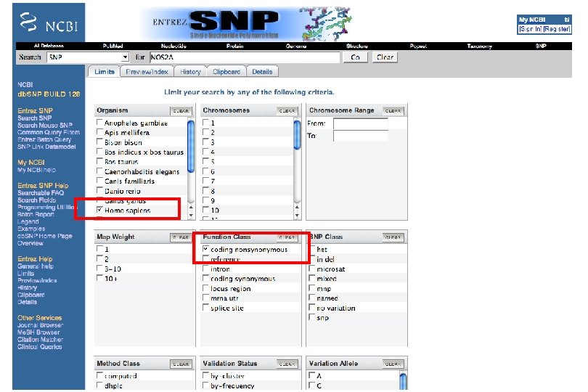Select PubMed in the black database bar
588x392 pixels.
[113, 46]
